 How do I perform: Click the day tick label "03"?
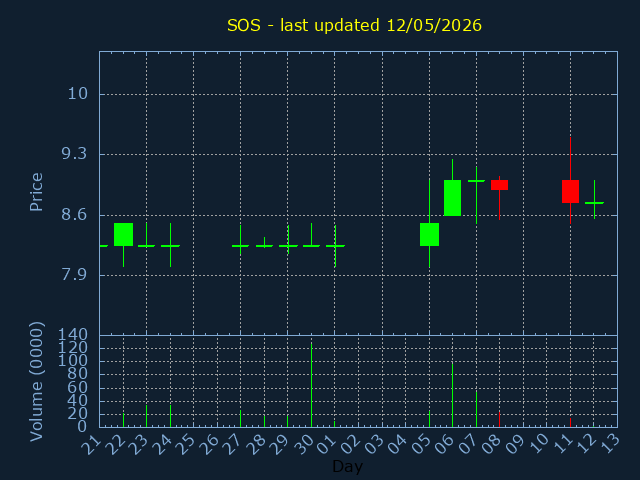[374, 444]
